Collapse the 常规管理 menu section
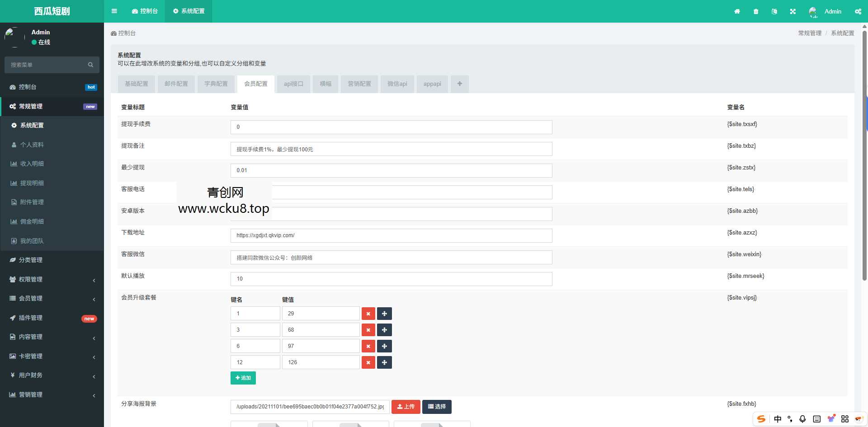Screen dimensions: 868x427 click(52, 106)
